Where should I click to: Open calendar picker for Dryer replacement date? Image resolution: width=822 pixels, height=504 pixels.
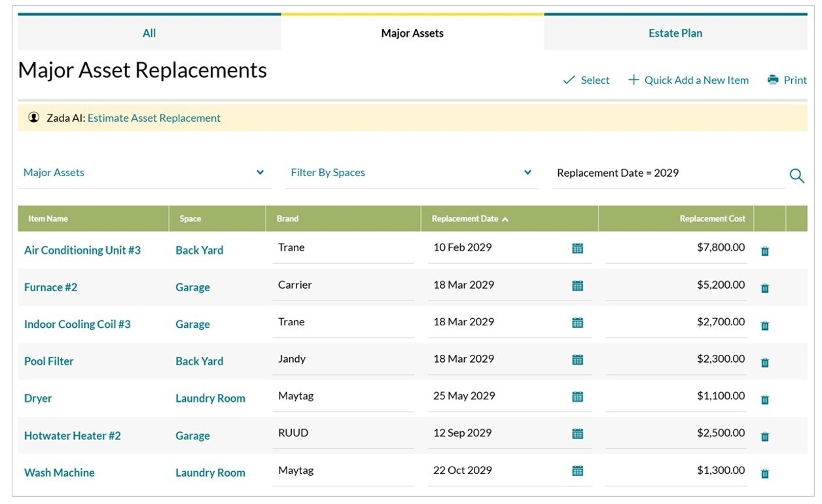click(x=577, y=397)
